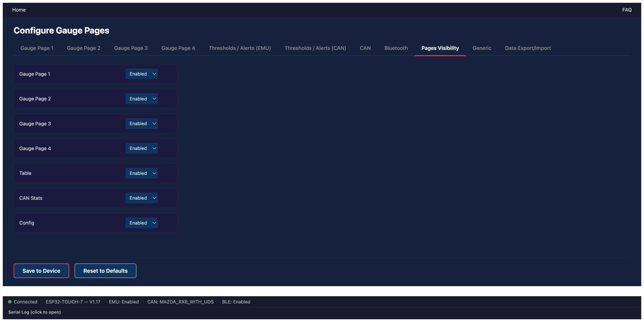Click the EMU: Enabled status text
644x322 pixels.
(x=124, y=302)
